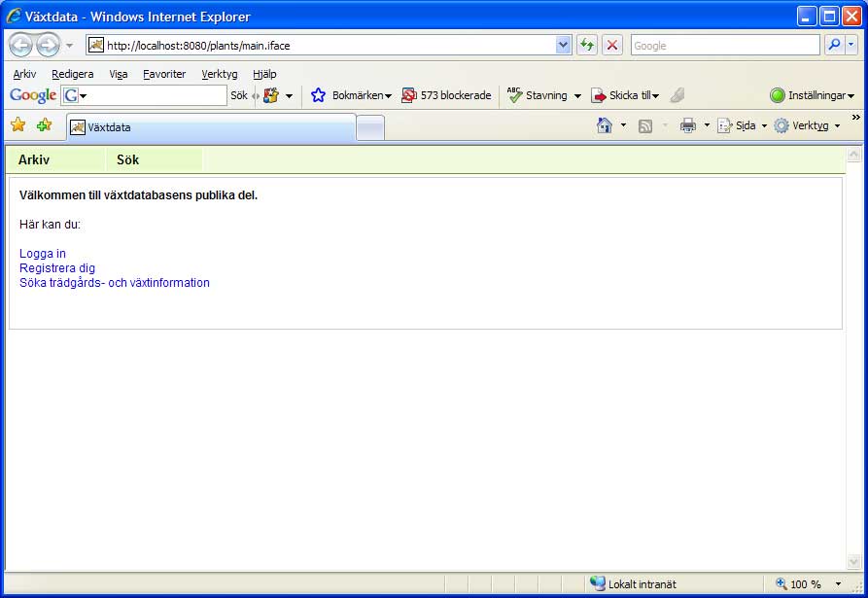Open the Sida command bar menu
Viewport: 868px width, 598px height.
click(x=743, y=125)
